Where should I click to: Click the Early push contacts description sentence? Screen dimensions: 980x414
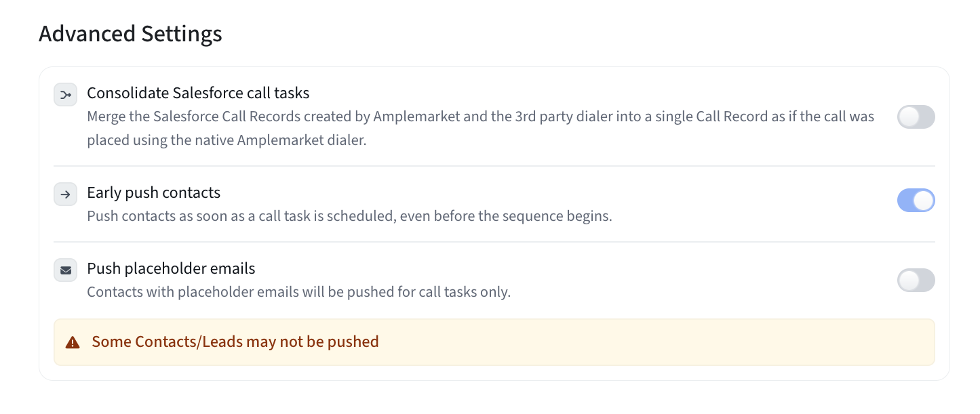click(x=349, y=217)
